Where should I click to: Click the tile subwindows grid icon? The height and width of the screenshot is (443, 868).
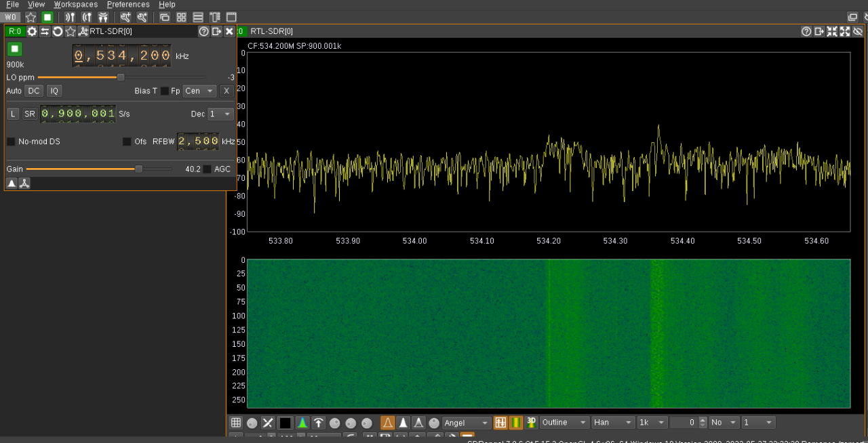tap(181, 17)
